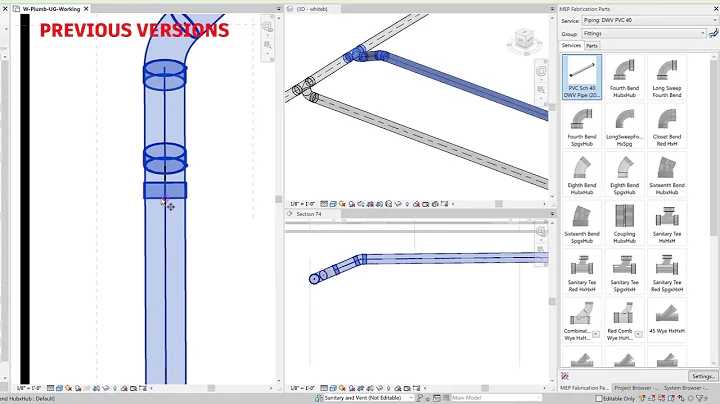Pick the Long Sweep Fourth Bend fitting
Image resolution: width=720 pixels, height=404 pixels.
(667, 77)
